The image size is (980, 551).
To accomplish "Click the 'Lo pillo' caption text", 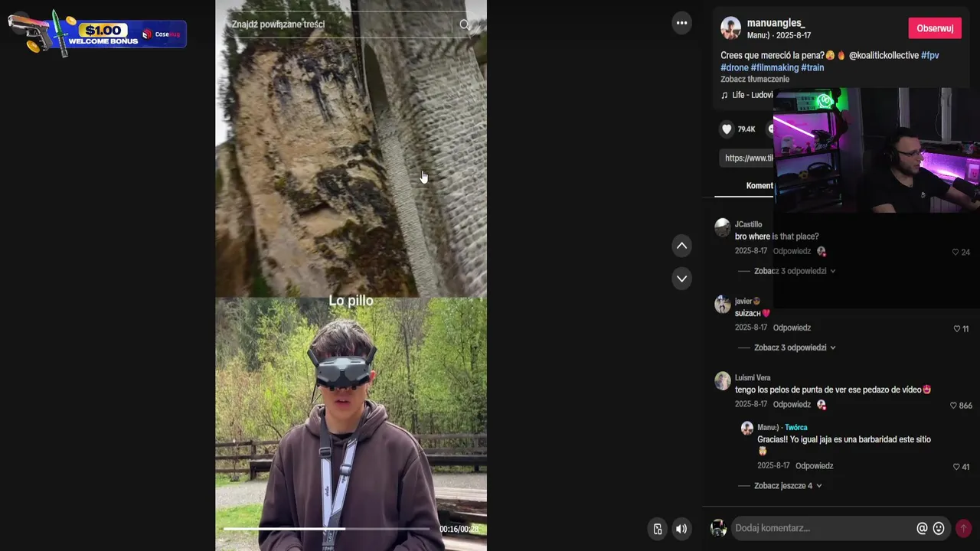I will pos(351,301).
